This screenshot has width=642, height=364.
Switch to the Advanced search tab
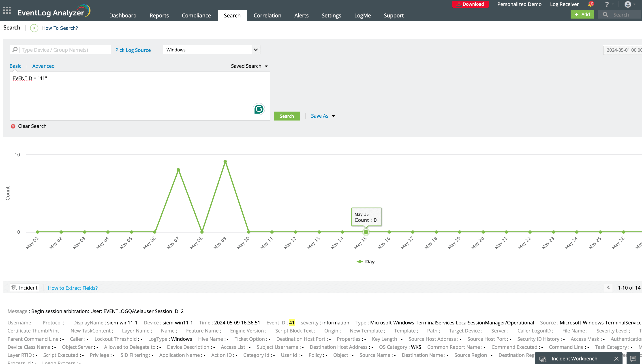click(x=43, y=66)
